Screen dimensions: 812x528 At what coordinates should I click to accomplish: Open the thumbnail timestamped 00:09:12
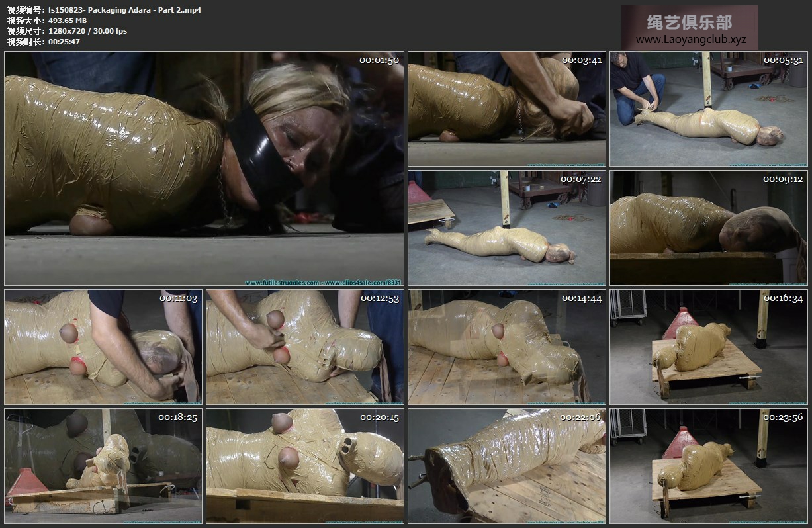[x=708, y=228]
